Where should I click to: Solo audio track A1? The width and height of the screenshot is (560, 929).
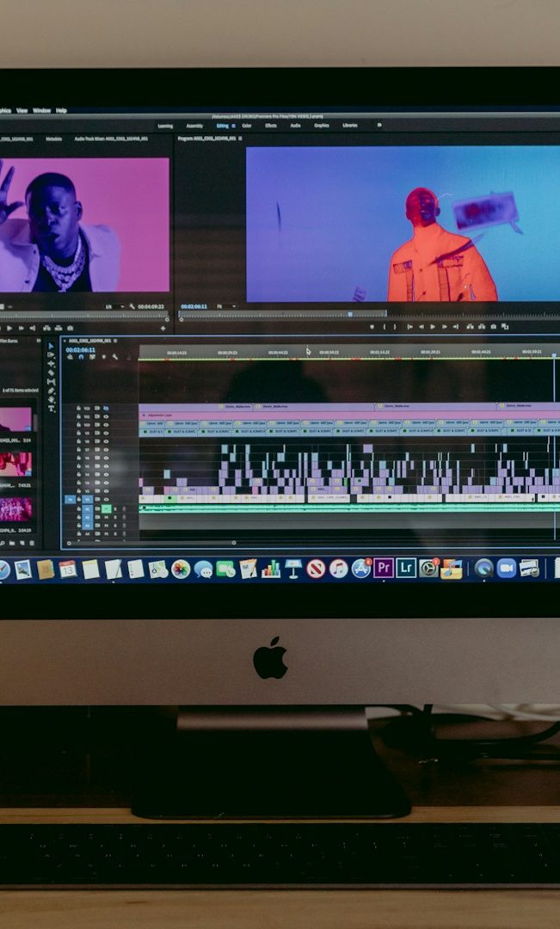coord(115,509)
